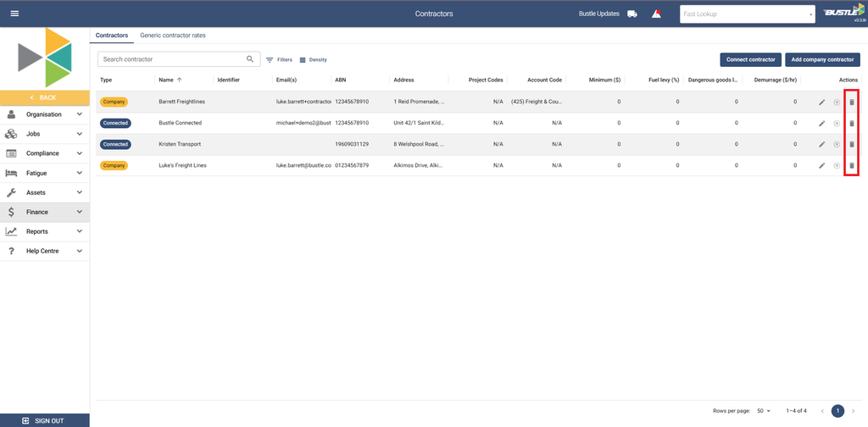Expand the Compliance menu chevron
Image resolution: width=868 pixels, height=427 pixels.
tap(80, 153)
